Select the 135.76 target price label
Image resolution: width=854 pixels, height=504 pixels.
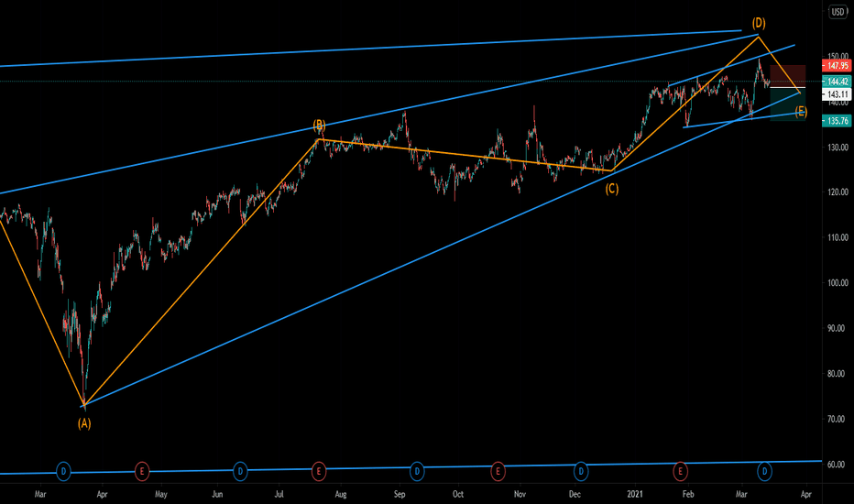837,121
